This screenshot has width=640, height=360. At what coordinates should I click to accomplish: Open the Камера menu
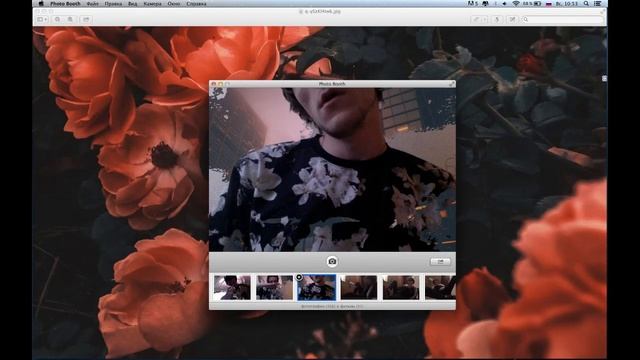point(152,4)
